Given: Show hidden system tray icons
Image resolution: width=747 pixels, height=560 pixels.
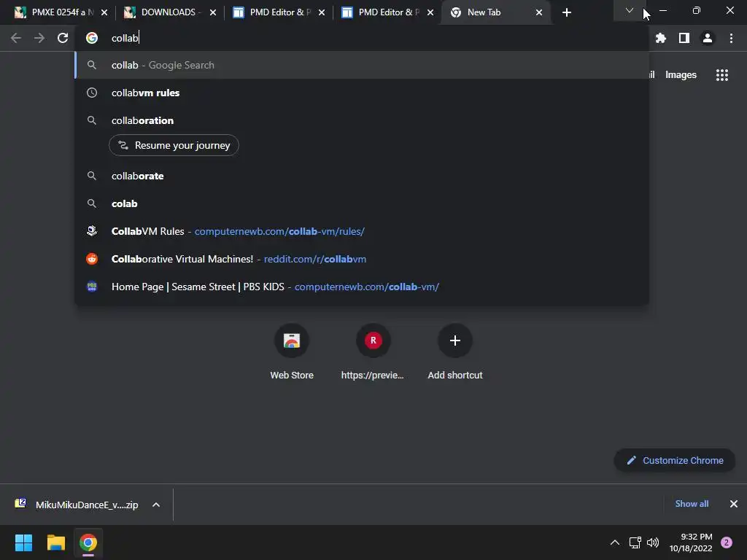Looking at the screenshot, I should point(615,542).
